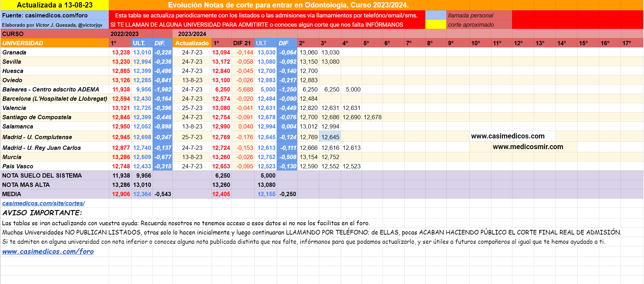
Task: Select the 'Madrid - U. Rey Juan Carlos' cell
Action: point(55,147)
